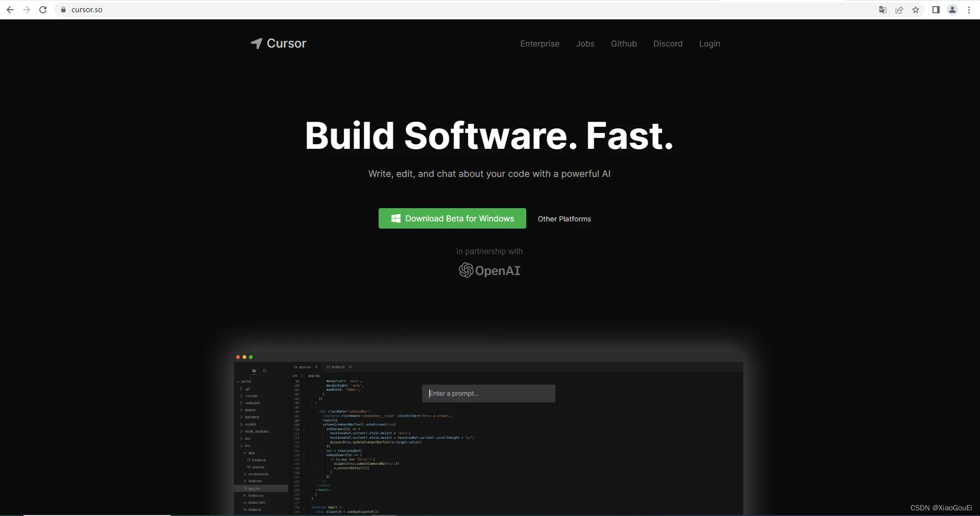Expand the node_modules folder

pyautogui.click(x=254, y=432)
